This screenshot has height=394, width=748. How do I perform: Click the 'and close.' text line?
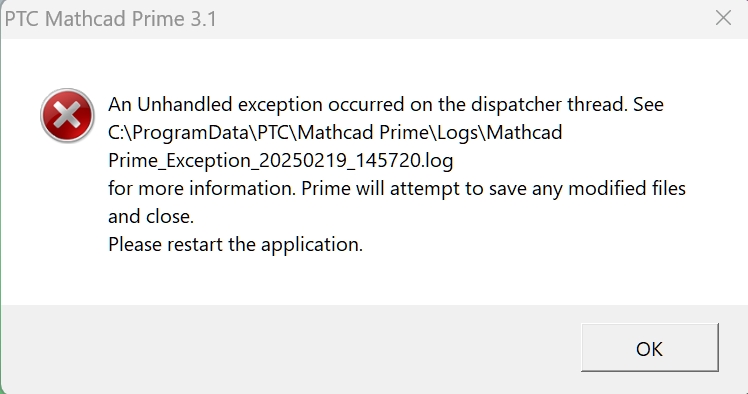click(x=151, y=217)
